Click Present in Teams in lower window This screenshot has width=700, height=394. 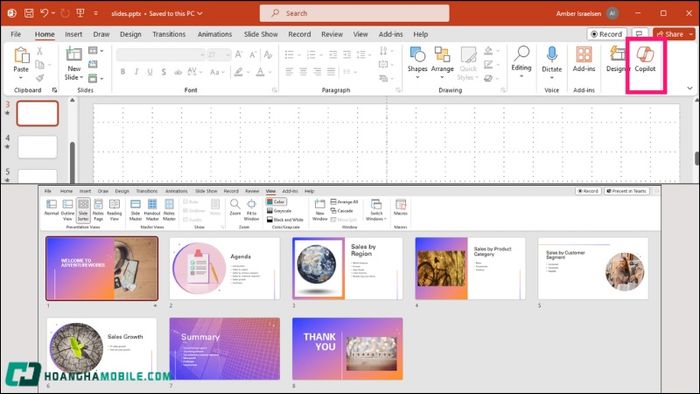pyautogui.click(x=626, y=191)
